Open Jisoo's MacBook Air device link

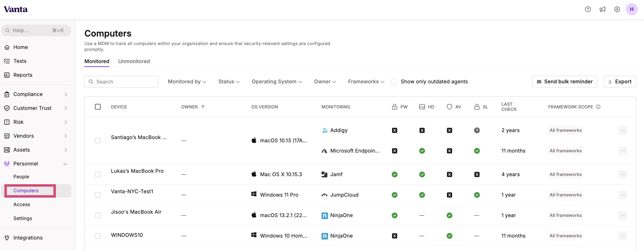pyautogui.click(x=136, y=212)
